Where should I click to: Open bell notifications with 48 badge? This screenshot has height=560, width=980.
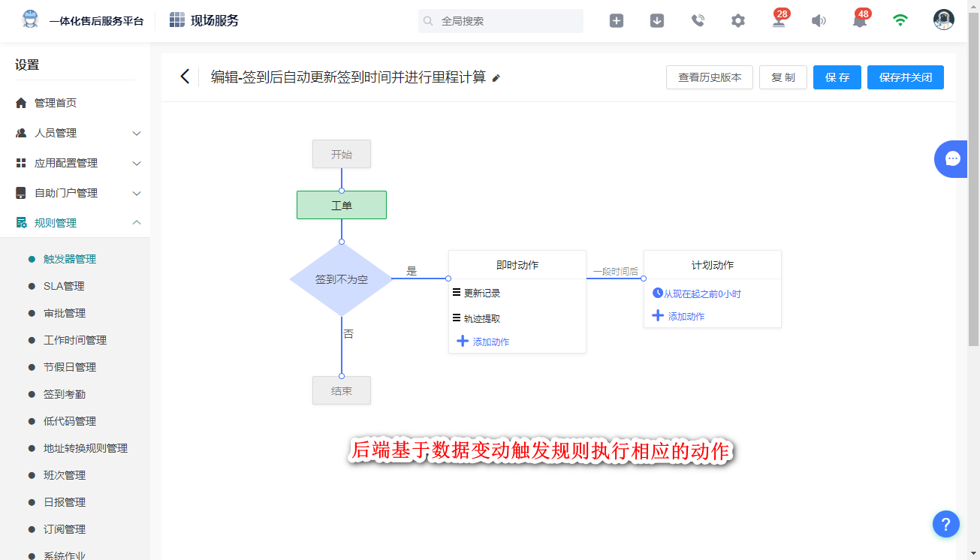click(860, 21)
